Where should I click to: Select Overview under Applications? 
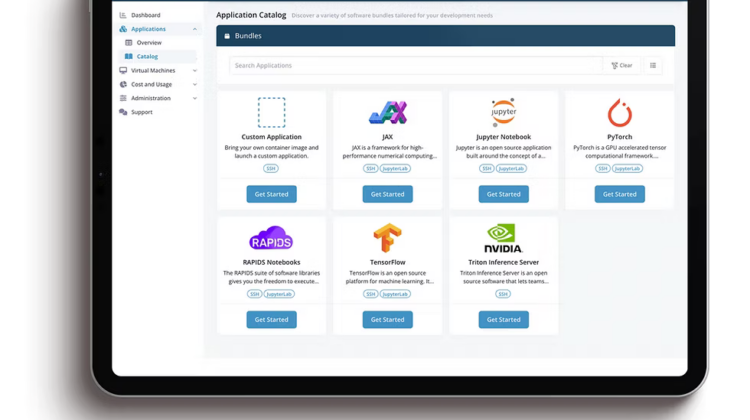[149, 43]
